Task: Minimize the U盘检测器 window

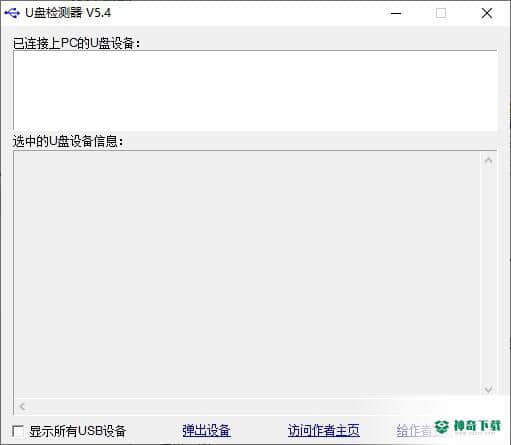Action: [396, 13]
